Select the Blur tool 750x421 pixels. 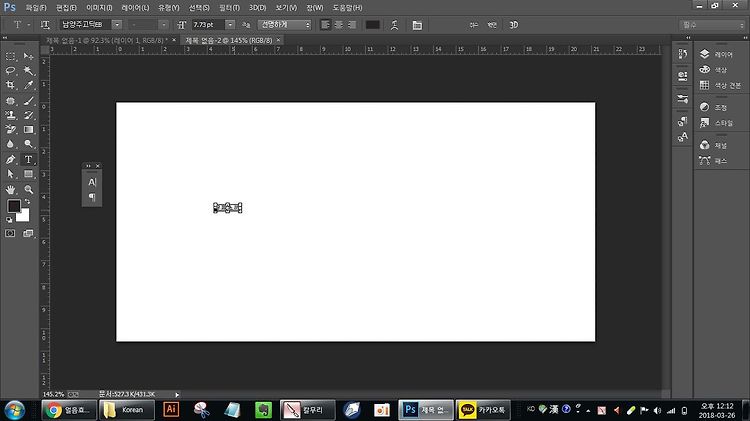click(11, 144)
